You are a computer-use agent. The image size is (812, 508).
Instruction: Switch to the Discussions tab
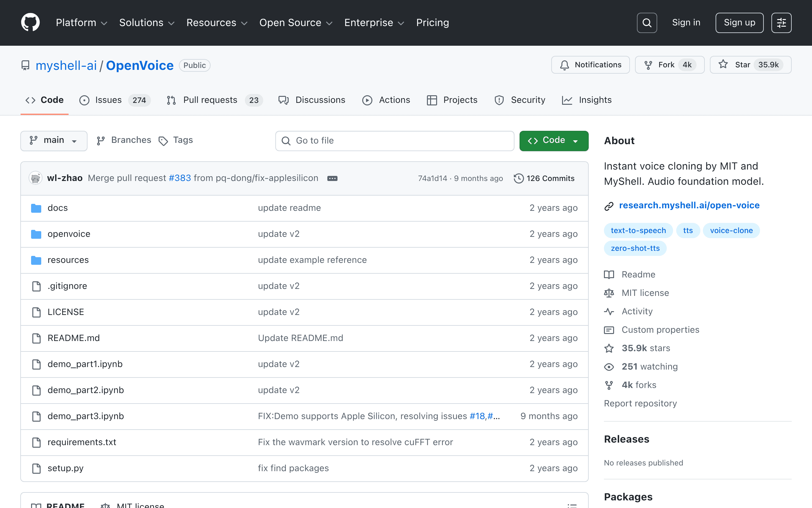(x=311, y=100)
